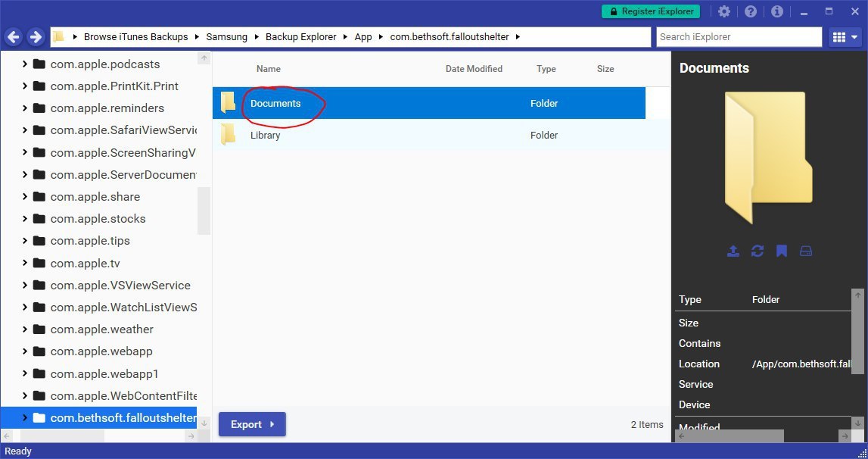Viewport: 868px width, 459px height.
Task: Expand the com.apple.podcasts tree node
Action: 25,64
